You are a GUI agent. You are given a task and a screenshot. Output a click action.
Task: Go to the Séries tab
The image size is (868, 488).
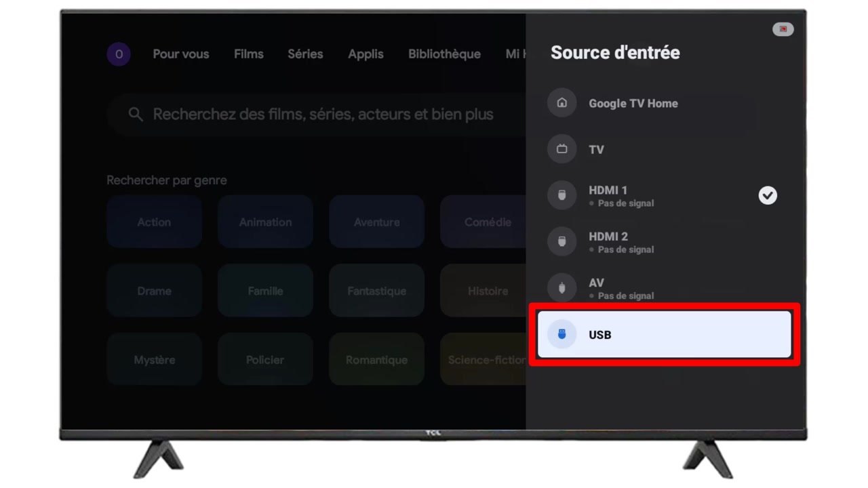(x=305, y=54)
